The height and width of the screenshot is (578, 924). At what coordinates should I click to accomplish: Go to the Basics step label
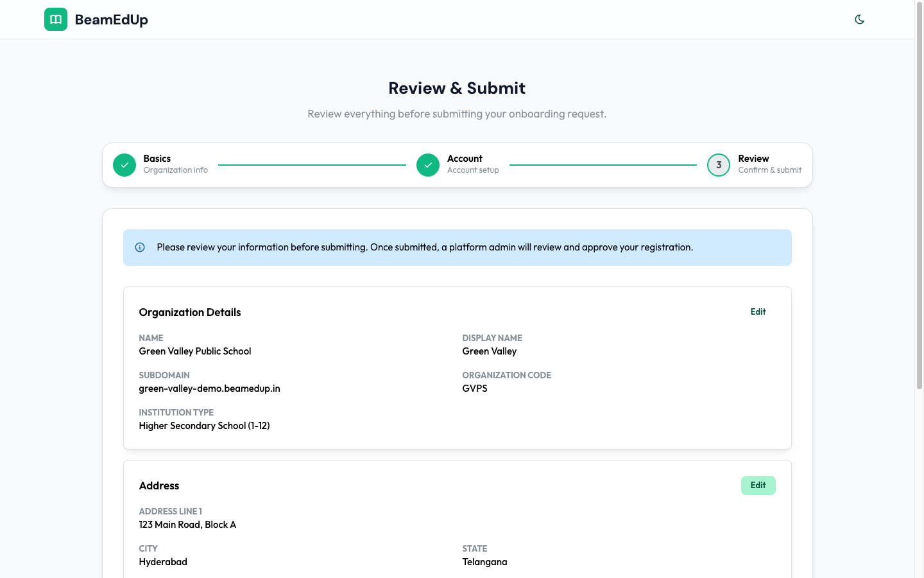tap(157, 159)
